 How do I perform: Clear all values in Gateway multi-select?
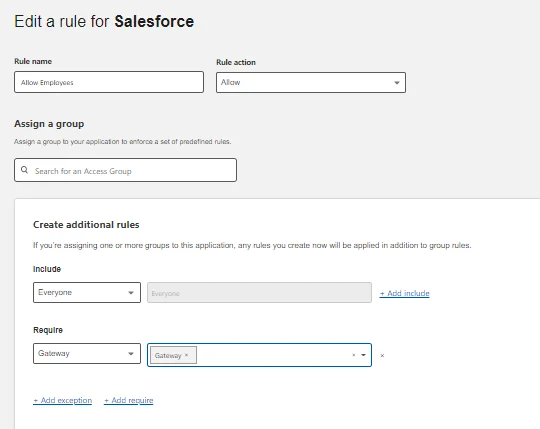click(x=354, y=355)
